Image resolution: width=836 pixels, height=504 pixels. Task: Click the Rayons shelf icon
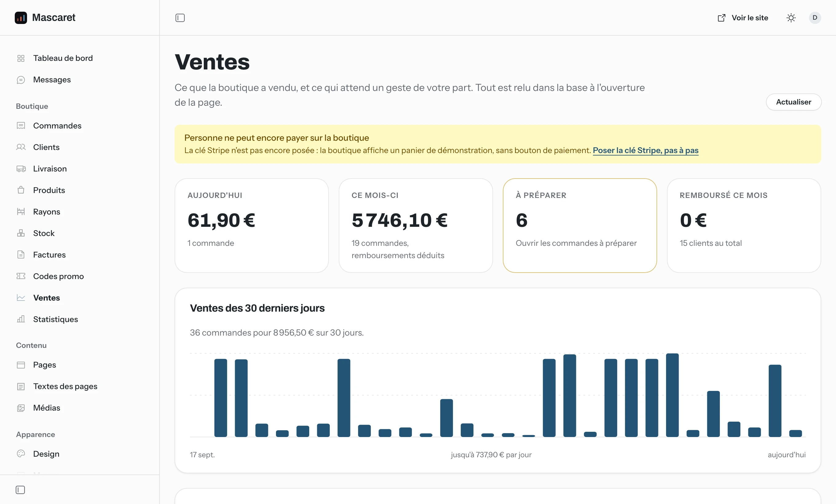21,212
